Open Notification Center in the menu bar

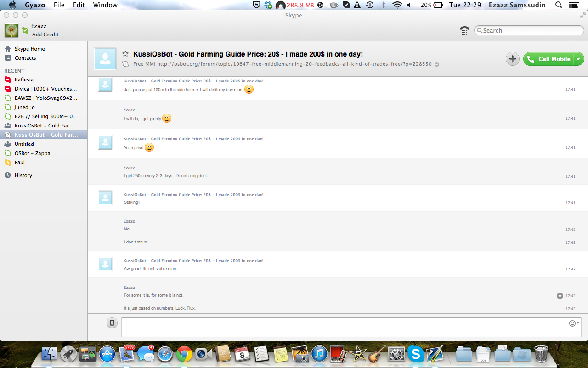573,5
